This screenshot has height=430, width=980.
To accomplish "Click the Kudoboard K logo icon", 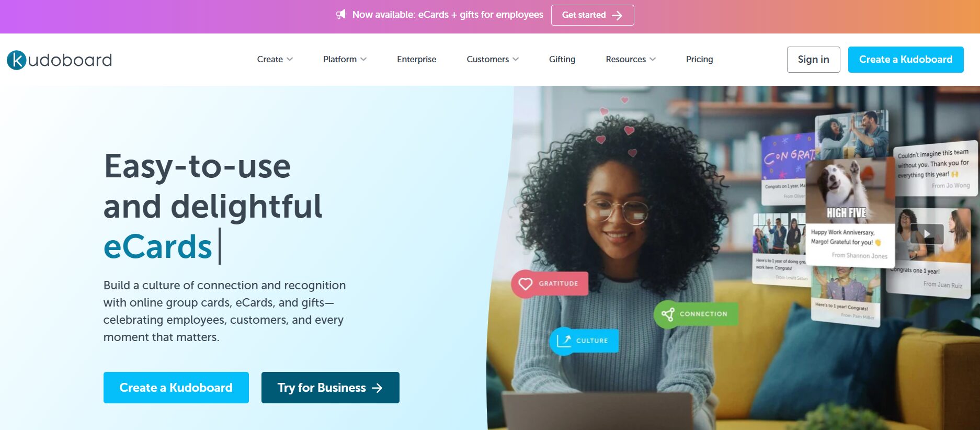I will point(16,60).
